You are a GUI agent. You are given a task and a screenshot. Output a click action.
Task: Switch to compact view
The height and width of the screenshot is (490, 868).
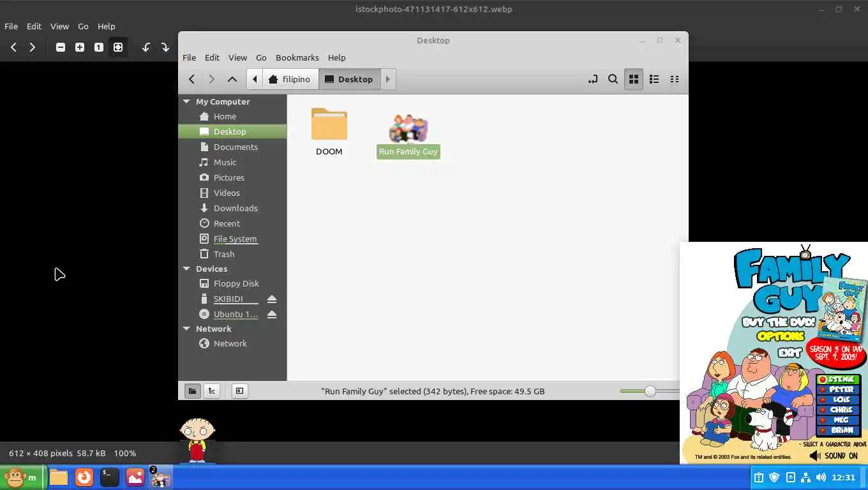675,79
